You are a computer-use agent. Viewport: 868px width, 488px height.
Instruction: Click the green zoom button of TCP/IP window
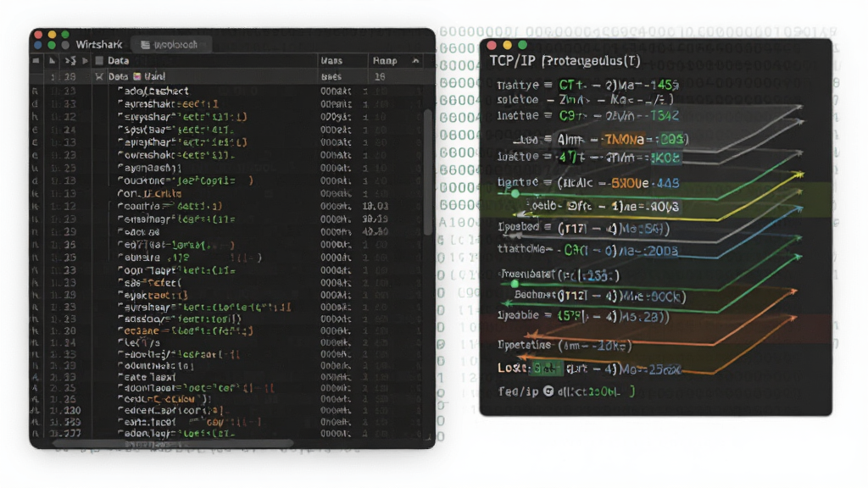[x=522, y=45]
